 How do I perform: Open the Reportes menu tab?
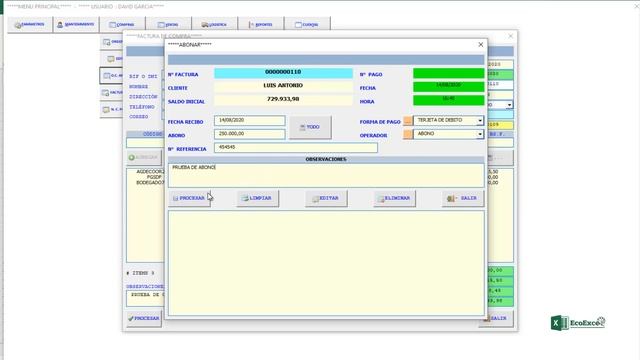coord(260,24)
